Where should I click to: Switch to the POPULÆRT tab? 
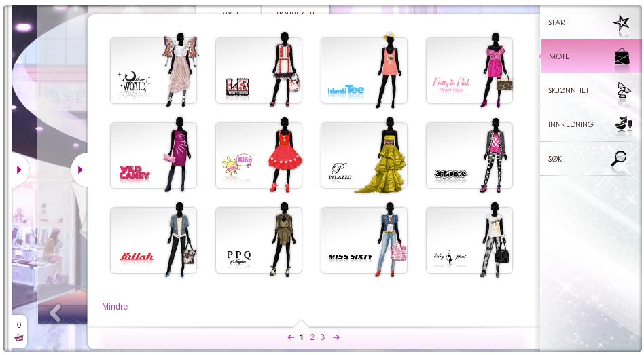point(296,12)
